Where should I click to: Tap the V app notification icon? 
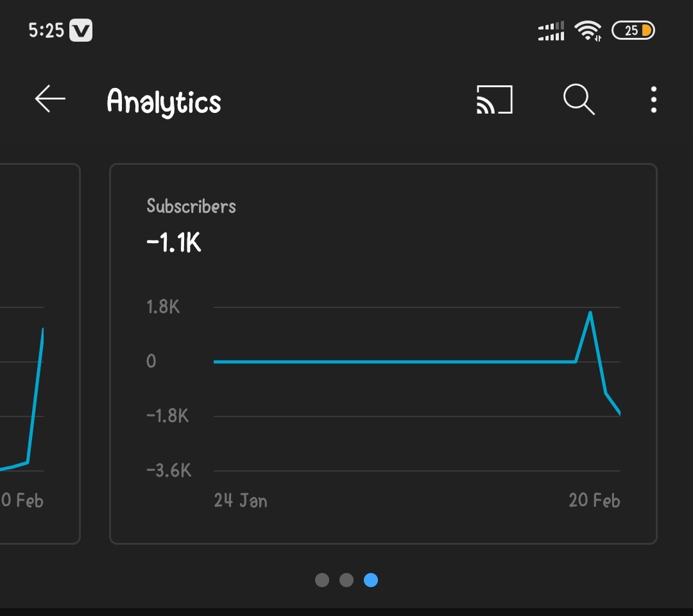(81, 30)
